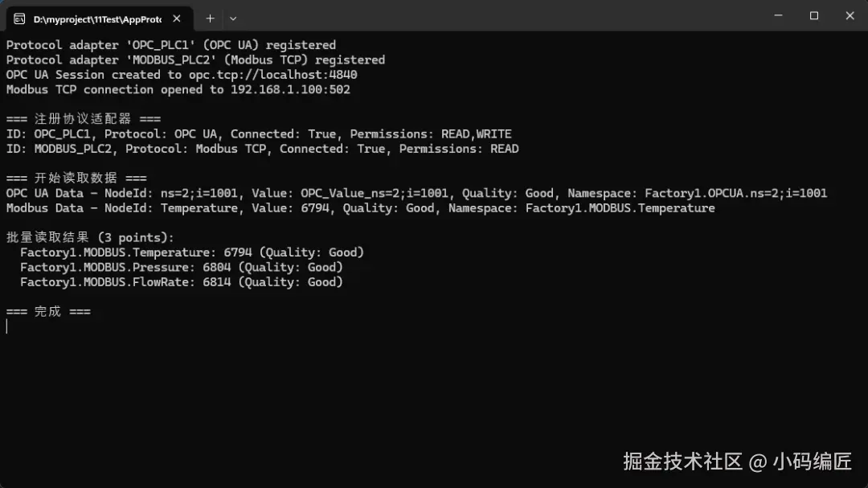The height and width of the screenshot is (488, 868).
Task: Click the '=== 注册协议适配器 ===' heading line
Action: coord(83,119)
